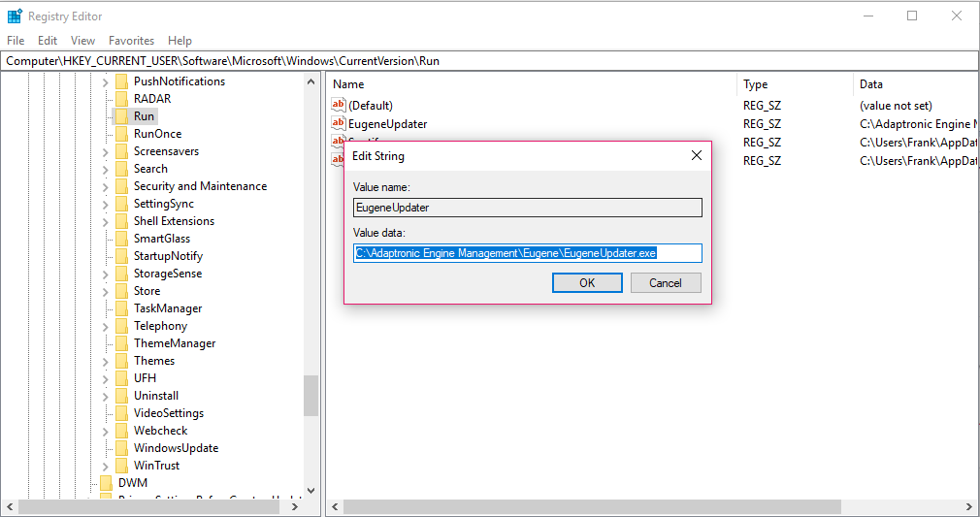The width and height of the screenshot is (980, 517).
Task: Select the Telephony tree item
Action: [x=160, y=326]
